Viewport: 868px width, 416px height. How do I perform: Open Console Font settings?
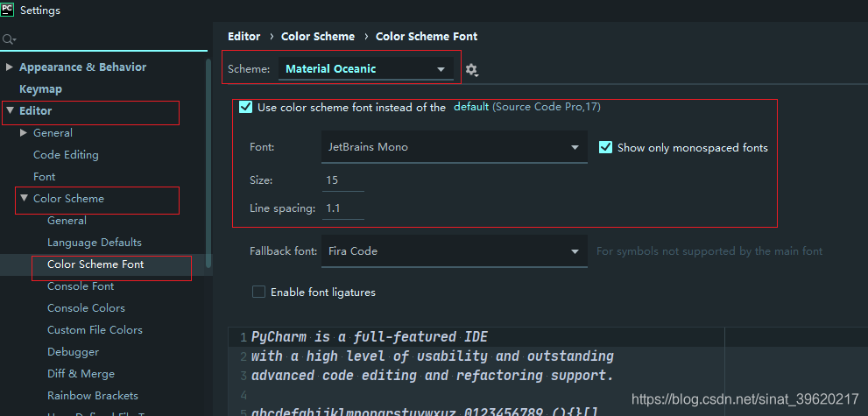(81, 286)
